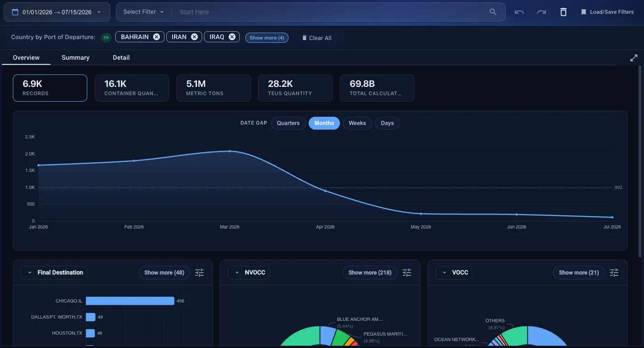644x348 pixels.
Task: Open NVOCC panel settings icon
Action: tap(407, 273)
